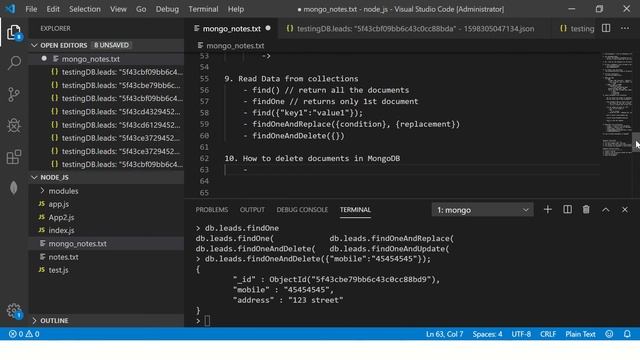This screenshot has width=640, height=360.
Task: Click the '8 UNSAVED' badge
Action: [111, 45]
